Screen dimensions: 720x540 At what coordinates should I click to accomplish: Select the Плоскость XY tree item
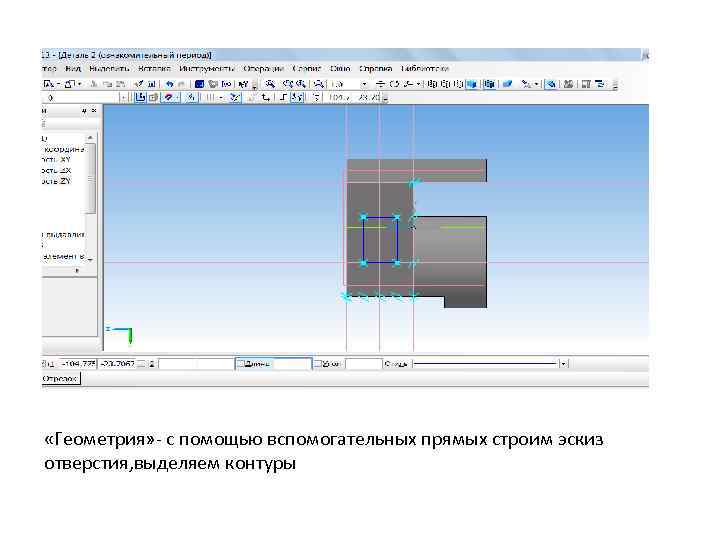click(x=56, y=159)
